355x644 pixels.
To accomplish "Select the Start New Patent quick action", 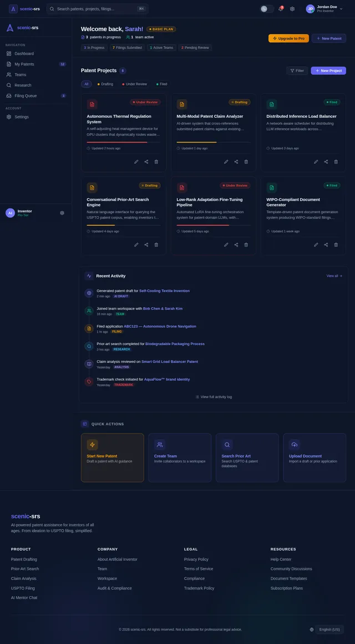I will point(113,457).
